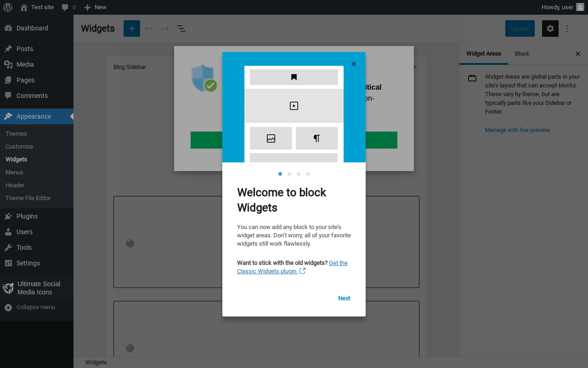This screenshot has width=588, height=368.
Task: Open the Plugins menu
Action: [x=37, y=216]
